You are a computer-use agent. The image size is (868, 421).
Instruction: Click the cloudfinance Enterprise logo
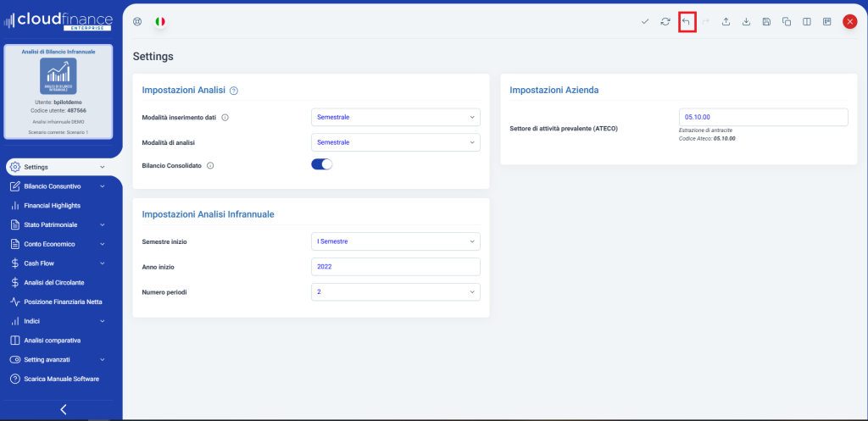[58, 21]
